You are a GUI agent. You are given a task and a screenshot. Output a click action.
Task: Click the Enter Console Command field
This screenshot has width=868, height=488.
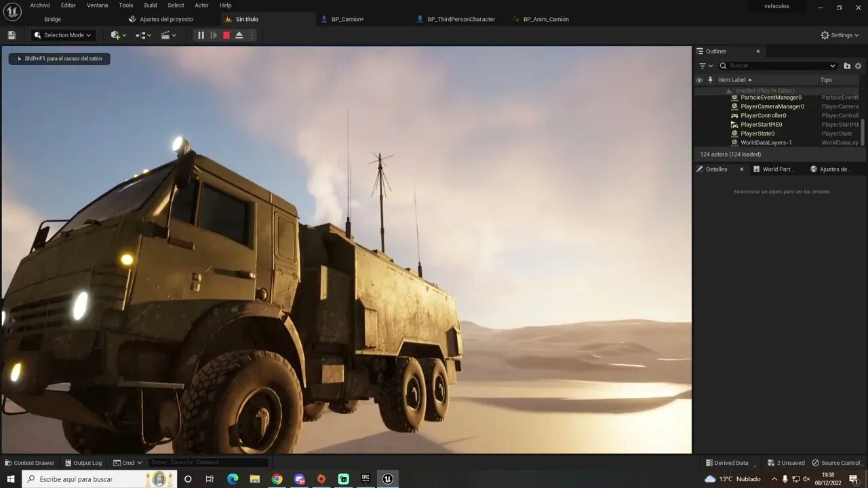click(x=209, y=463)
